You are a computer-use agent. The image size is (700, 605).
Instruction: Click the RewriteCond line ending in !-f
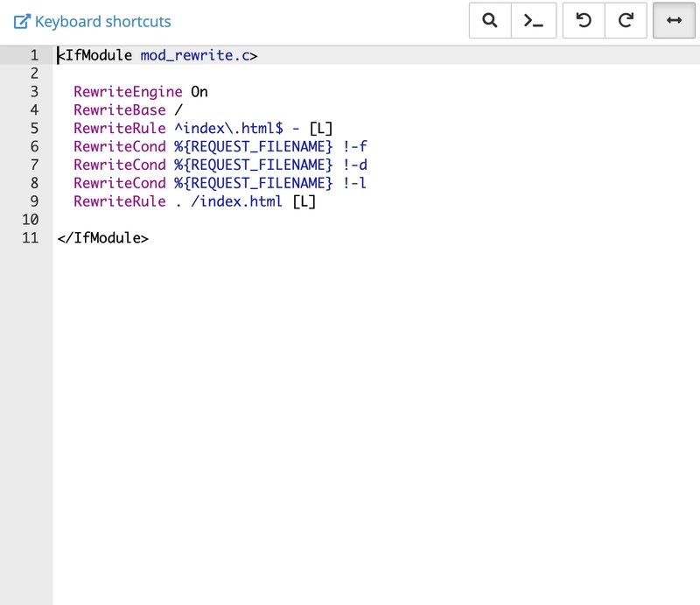(220, 147)
